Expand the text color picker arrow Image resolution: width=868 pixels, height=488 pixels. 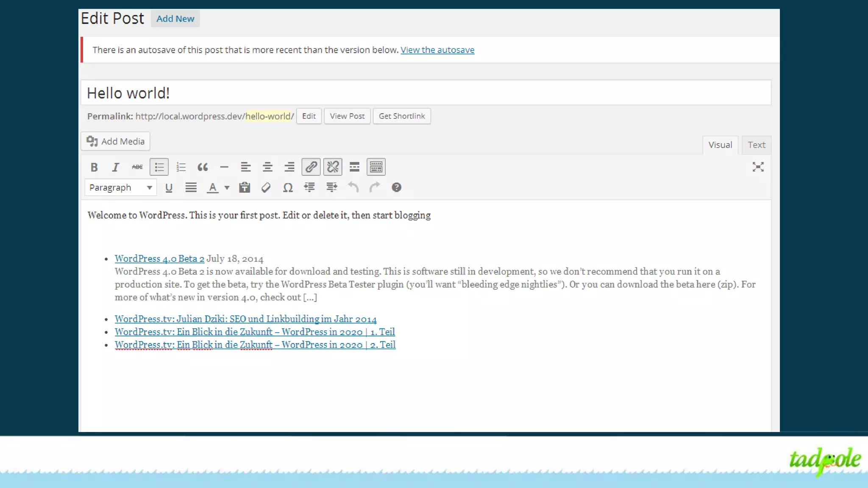(227, 188)
